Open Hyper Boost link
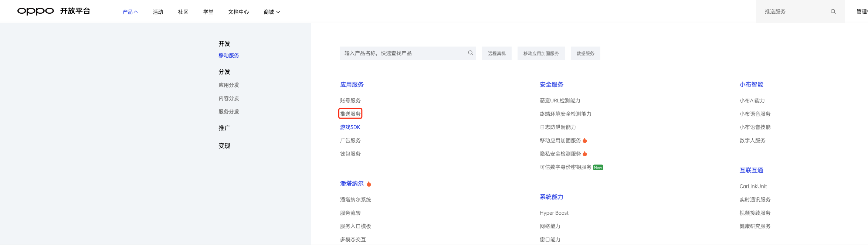The height and width of the screenshot is (245, 868). (x=554, y=213)
